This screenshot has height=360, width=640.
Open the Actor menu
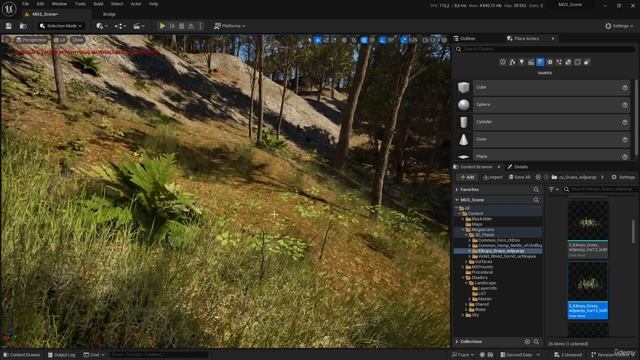pos(136,4)
